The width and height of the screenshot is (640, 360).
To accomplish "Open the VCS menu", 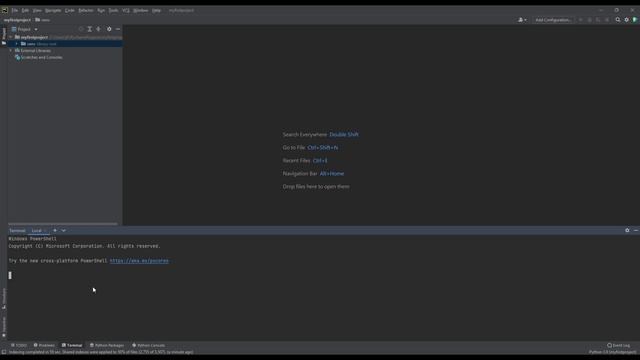I will [126, 10].
